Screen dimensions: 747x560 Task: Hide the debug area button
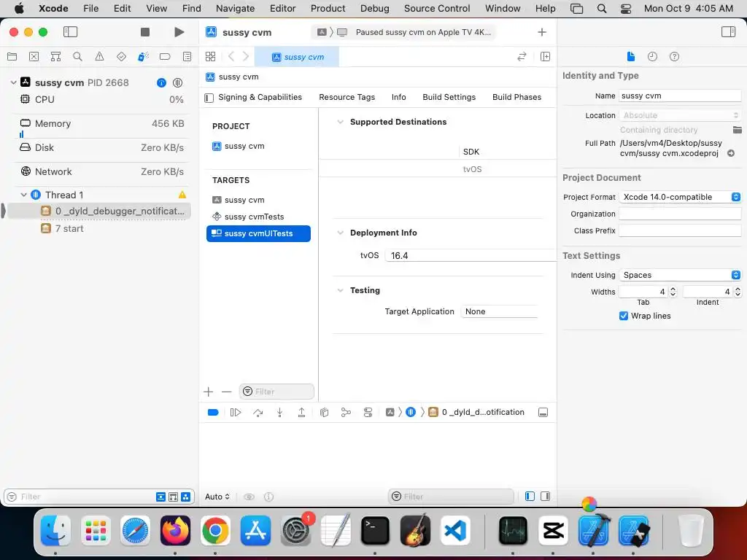(543, 413)
